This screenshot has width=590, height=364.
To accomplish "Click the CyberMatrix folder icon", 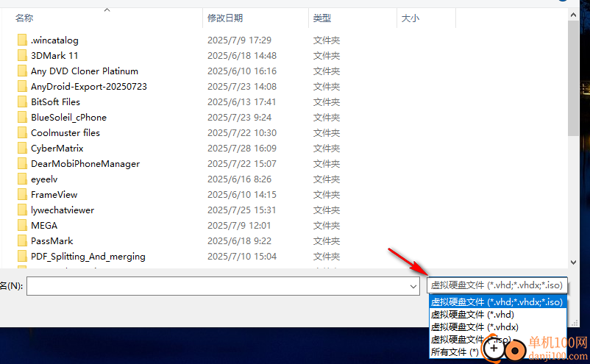I will (x=22, y=148).
